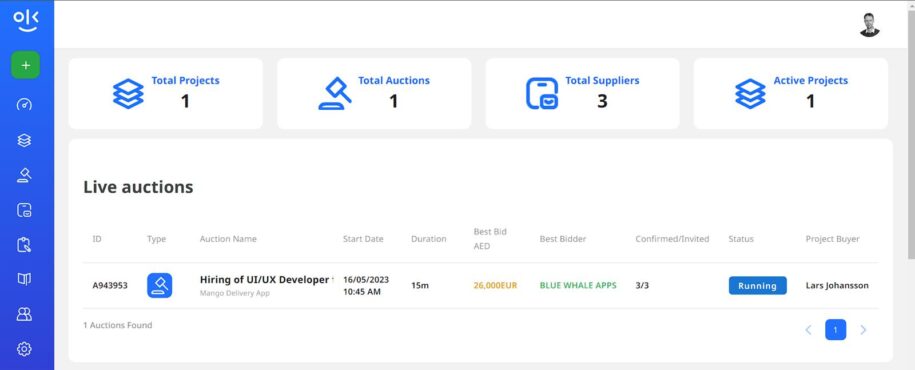The image size is (915, 370).
Task: Open Hiring of UI/UX Developer auction
Action: [x=266, y=280]
